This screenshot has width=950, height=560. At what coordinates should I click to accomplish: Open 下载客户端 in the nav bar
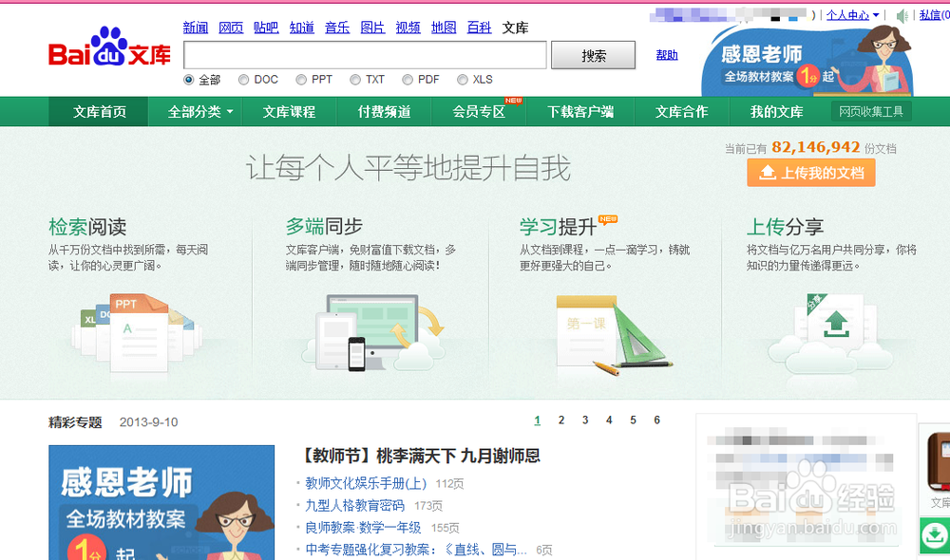coord(580,111)
